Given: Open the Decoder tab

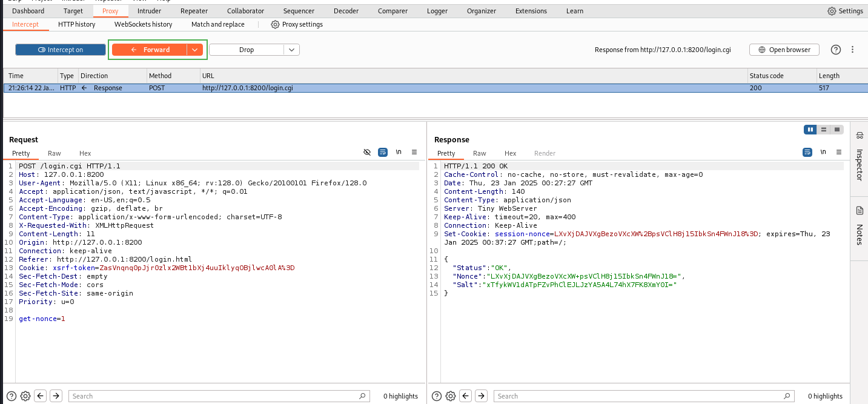Looking at the screenshot, I should [x=346, y=11].
